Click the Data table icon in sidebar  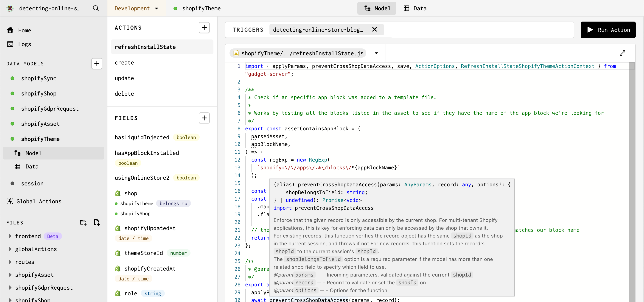[17, 167]
